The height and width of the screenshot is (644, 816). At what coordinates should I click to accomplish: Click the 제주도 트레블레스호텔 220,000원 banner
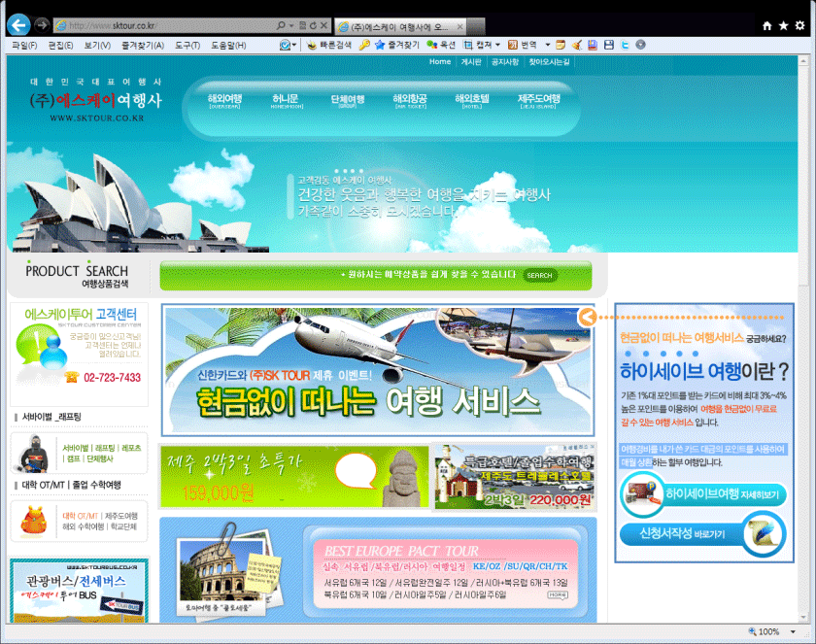(x=514, y=476)
